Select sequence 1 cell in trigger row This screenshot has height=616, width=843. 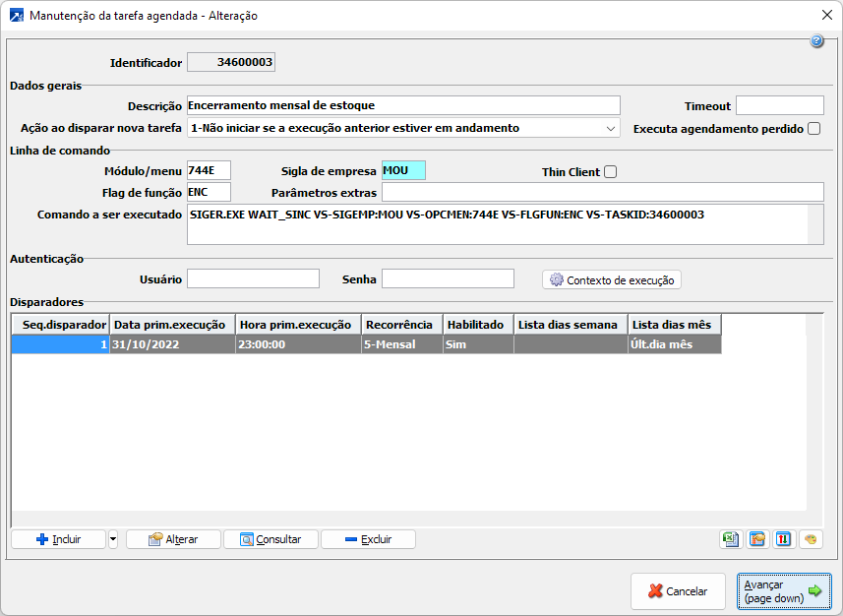[61, 344]
